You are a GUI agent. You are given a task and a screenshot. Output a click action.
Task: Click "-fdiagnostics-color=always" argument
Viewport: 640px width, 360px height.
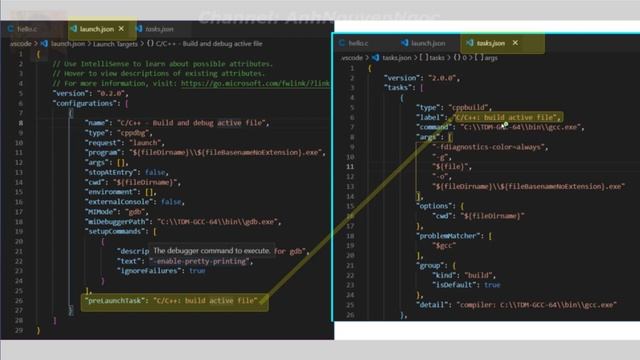point(490,147)
